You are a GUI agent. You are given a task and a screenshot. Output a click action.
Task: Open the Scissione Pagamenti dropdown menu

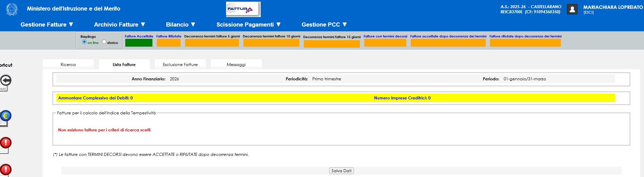(x=249, y=25)
